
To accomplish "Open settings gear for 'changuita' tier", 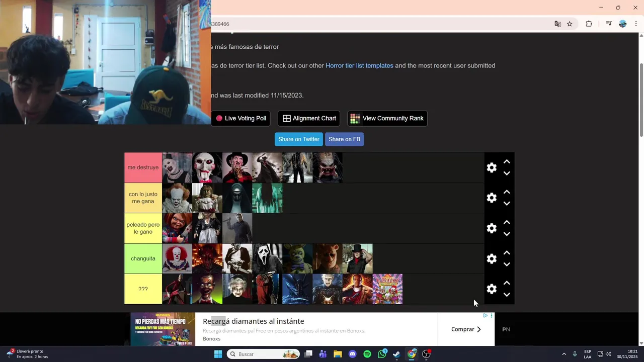I will (492, 258).
